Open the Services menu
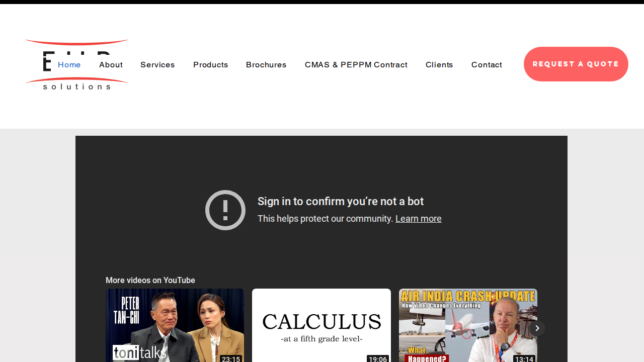 coord(157,65)
